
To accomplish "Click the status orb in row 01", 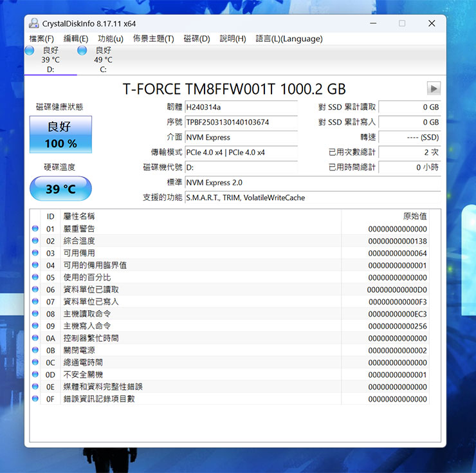I will tap(35, 228).
